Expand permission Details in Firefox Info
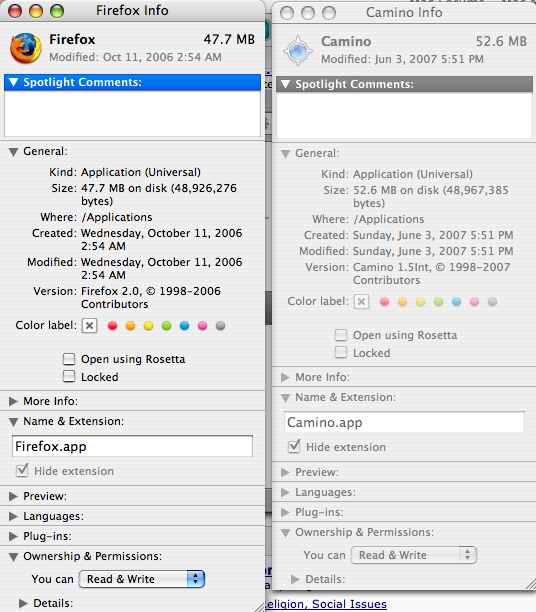This screenshot has width=536, height=612. [x=23, y=603]
